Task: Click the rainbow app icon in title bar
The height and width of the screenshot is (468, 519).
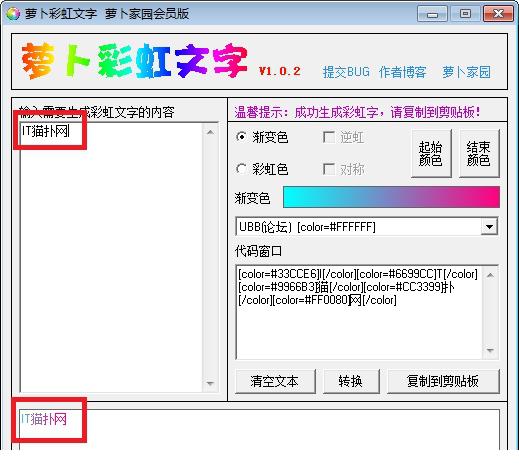Action: pyautogui.click(x=13, y=14)
